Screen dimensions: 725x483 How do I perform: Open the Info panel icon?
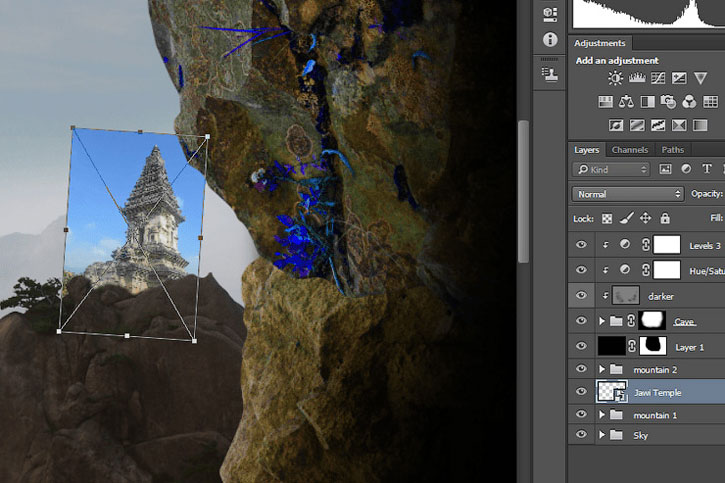tap(550, 39)
